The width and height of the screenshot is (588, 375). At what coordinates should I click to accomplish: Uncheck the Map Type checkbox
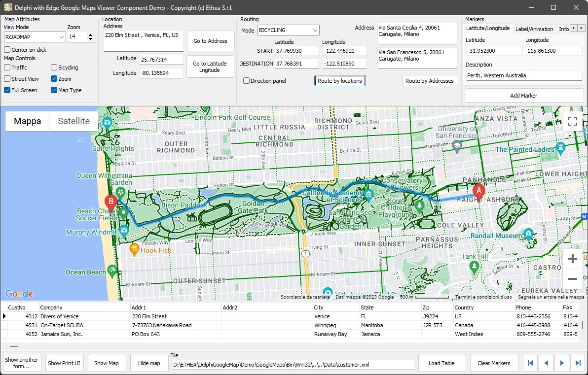(54, 90)
